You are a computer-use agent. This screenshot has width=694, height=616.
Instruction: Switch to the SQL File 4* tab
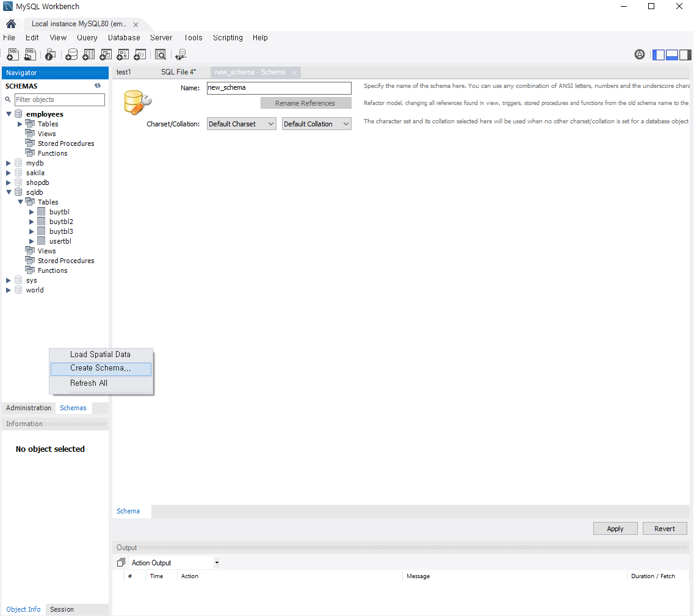(x=178, y=72)
